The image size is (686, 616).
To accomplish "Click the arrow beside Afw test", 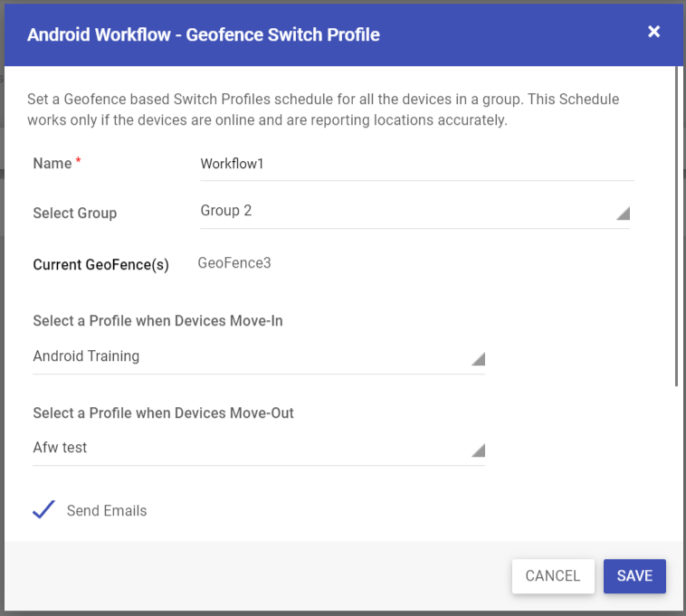I will (478, 450).
